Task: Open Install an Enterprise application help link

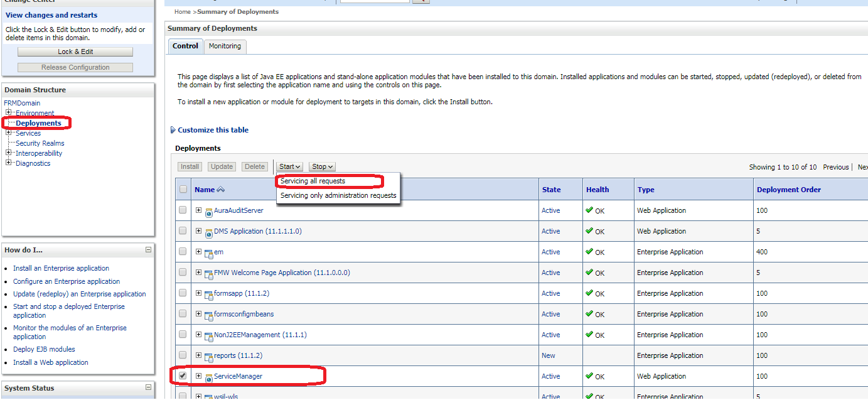Action: [x=61, y=268]
